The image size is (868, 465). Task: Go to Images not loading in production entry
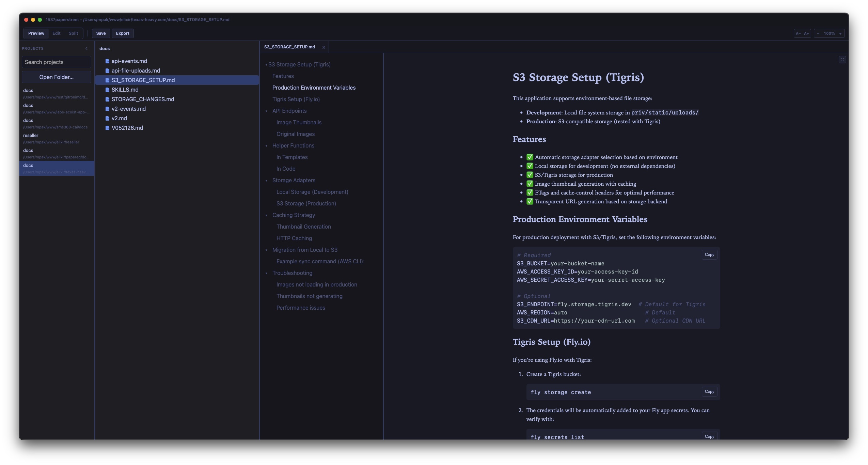click(317, 284)
